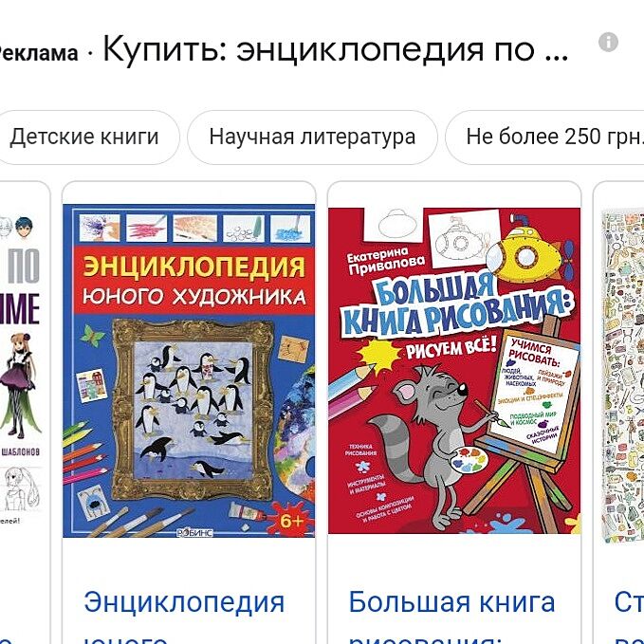Click the ad info icon
This screenshot has width=644, height=644.
coord(608,42)
